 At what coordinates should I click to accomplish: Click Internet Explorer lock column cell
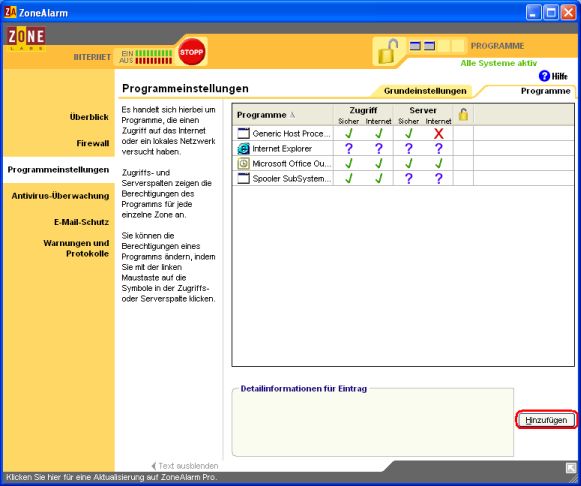click(x=463, y=149)
